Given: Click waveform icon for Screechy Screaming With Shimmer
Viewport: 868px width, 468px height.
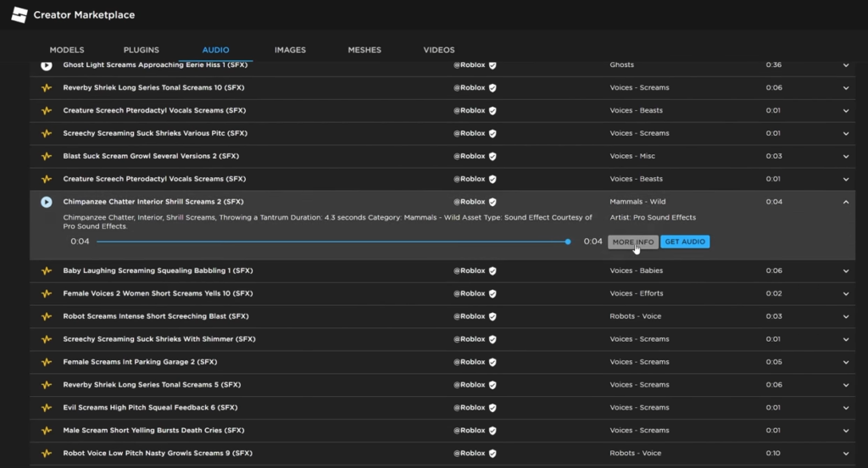Looking at the screenshot, I should 47,339.
